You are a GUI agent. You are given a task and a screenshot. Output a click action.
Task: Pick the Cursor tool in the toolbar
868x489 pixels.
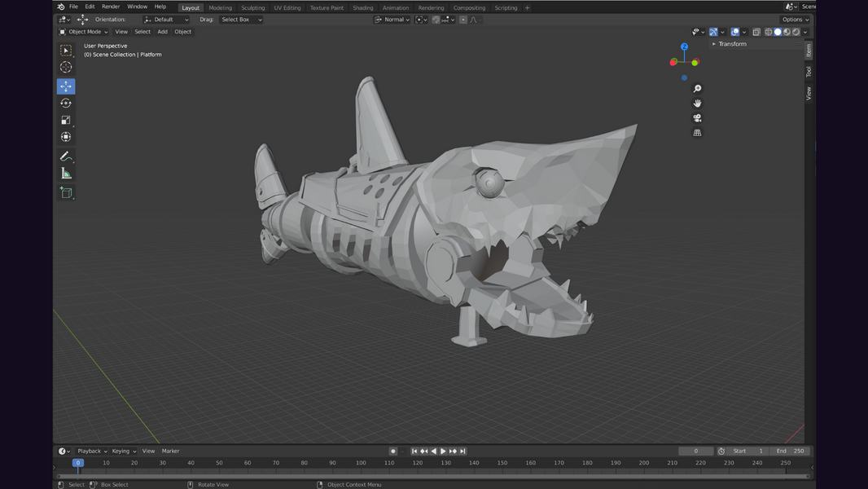tap(66, 68)
